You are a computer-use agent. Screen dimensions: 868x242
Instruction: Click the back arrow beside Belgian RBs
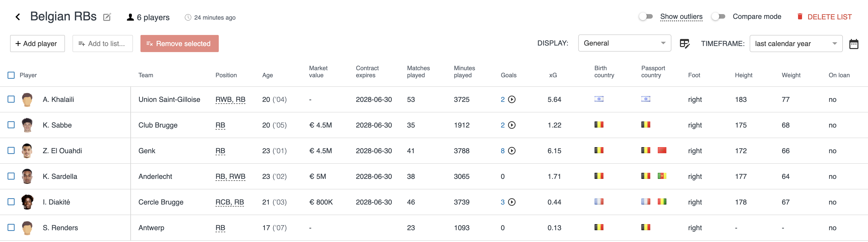pyautogui.click(x=18, y=17)
